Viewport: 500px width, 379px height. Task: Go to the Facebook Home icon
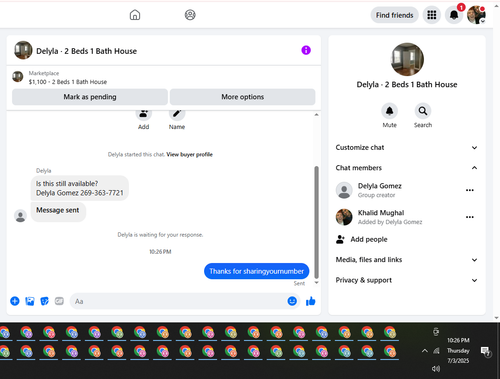tap(135, 15)
